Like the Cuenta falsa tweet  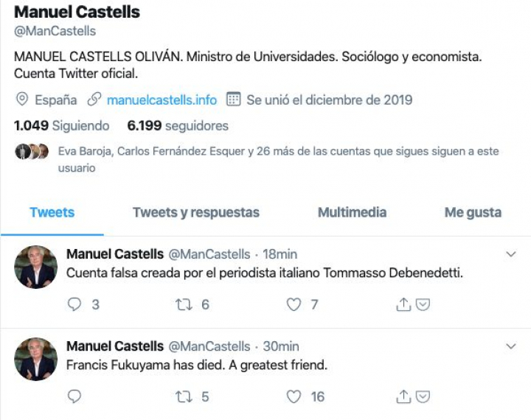294,304
